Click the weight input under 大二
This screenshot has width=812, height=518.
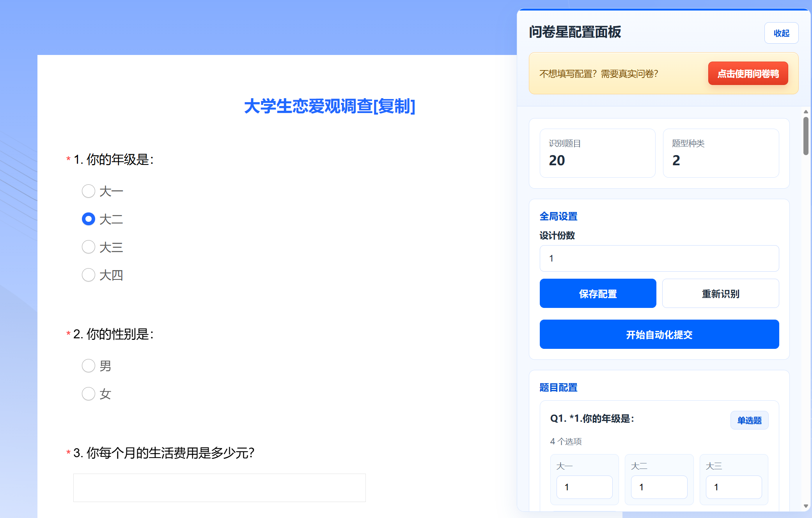coord(659,487)
